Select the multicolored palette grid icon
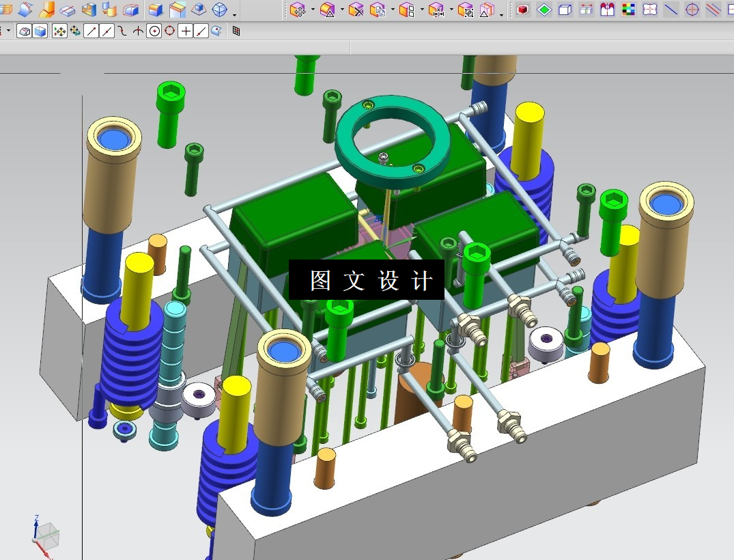This screenshot has width=734, height=560. coord(629,10)
